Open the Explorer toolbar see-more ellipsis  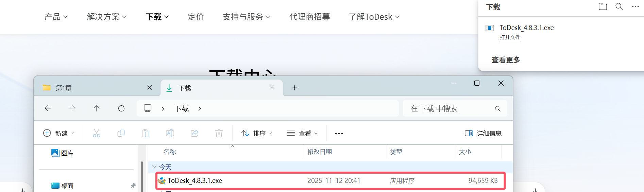point(339,134)
